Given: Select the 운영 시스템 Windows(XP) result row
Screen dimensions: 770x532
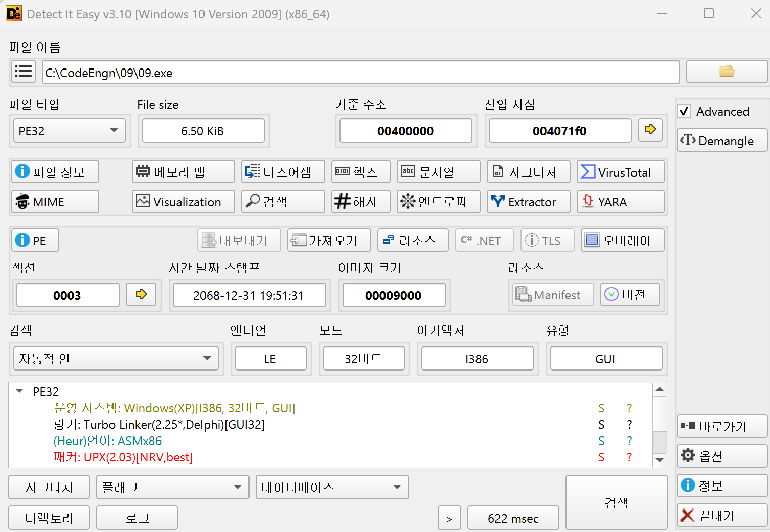Looking at the screenshot, I should (331, 408).
